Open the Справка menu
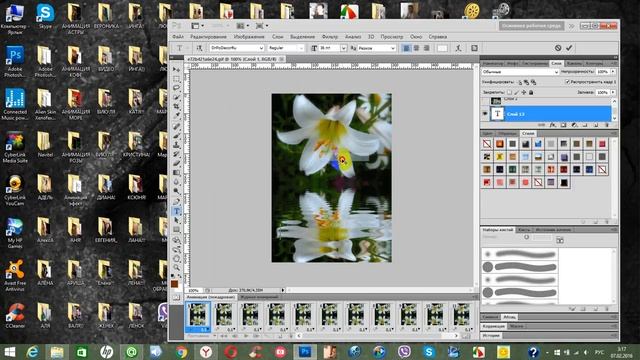The image size is (640, 360). [x=438, y=37]
